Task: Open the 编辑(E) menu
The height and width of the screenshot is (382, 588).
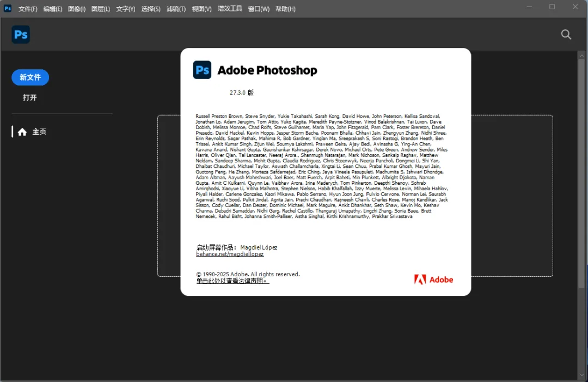Action: (x=52, y=9)
